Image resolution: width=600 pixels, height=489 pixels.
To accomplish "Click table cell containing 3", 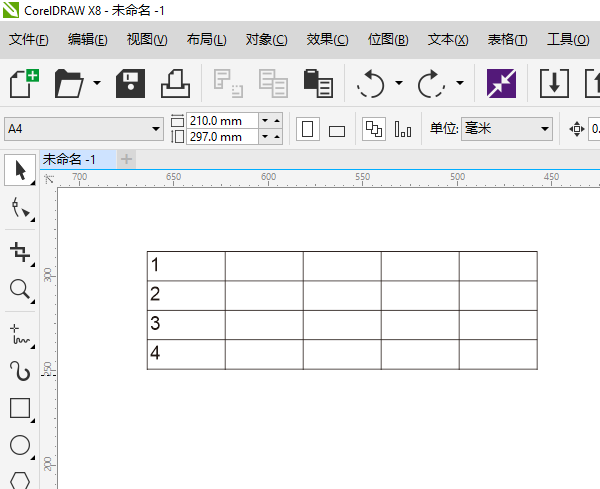I will click(186, 325).
